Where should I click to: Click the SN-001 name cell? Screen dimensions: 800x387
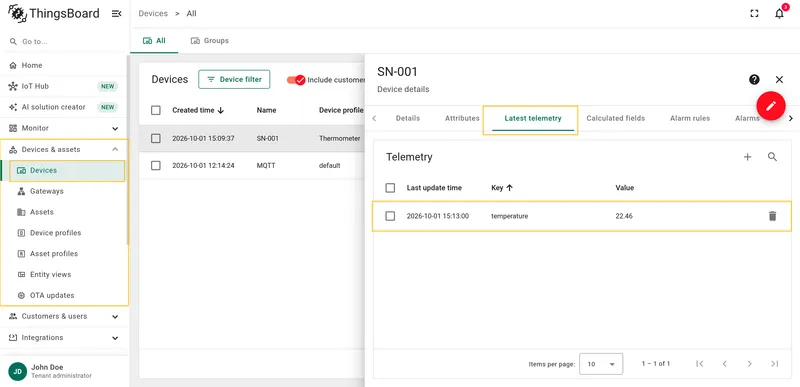click(268, 138)
